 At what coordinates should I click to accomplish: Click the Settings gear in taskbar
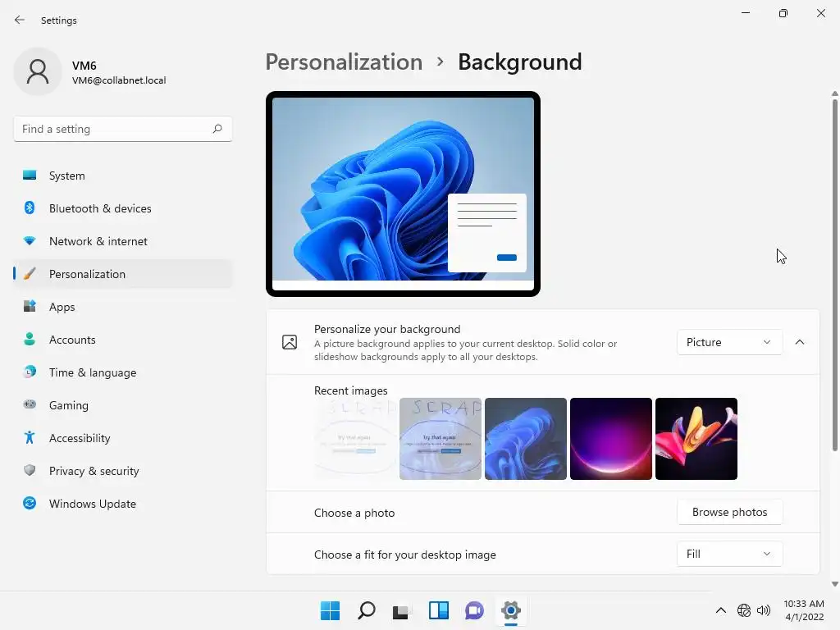click(510, 610)
